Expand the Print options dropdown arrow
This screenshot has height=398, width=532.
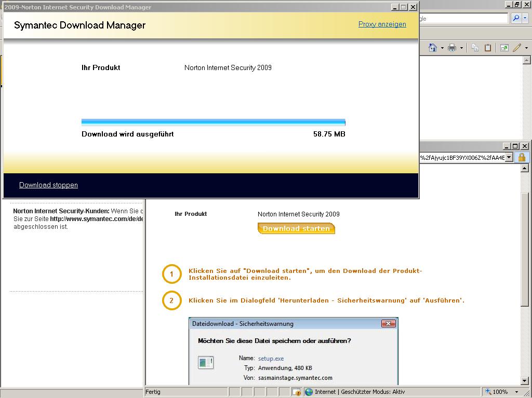pos(461,48)
